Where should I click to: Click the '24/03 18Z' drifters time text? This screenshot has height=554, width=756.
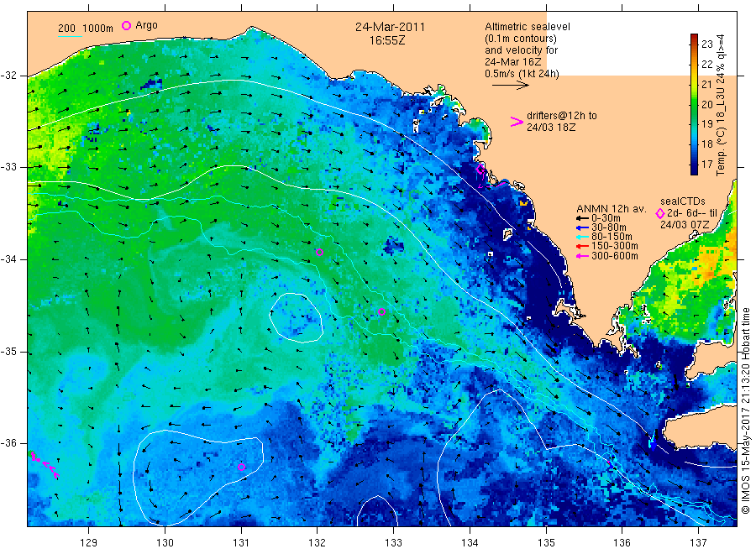pos(550,128)
